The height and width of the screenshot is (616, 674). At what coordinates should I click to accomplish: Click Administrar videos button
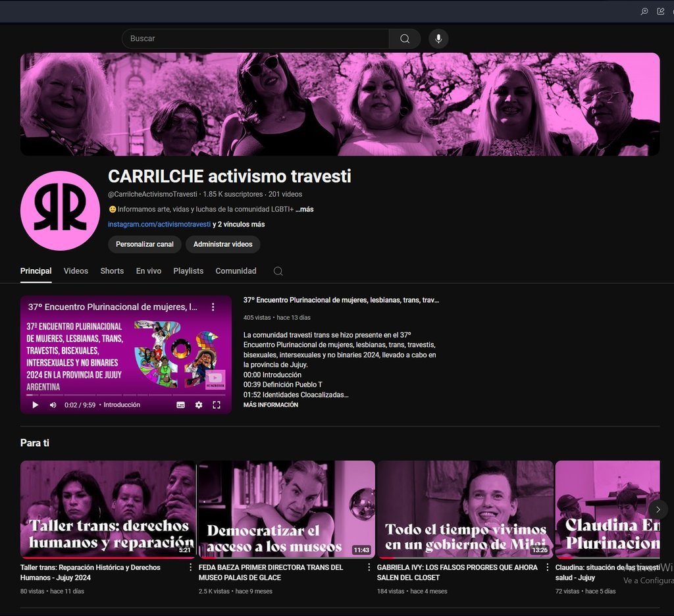222,244
